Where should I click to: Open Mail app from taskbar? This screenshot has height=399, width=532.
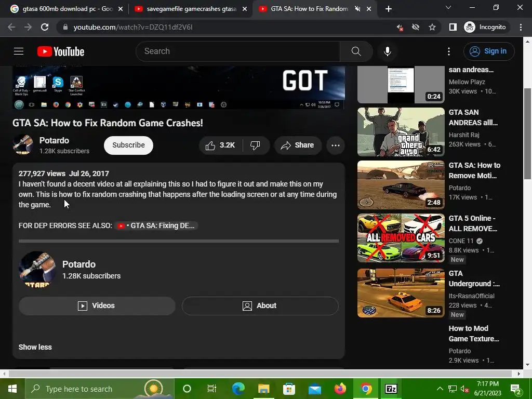[314, 389]
